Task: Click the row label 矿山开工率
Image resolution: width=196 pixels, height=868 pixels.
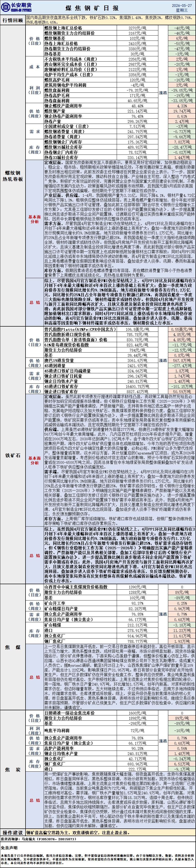Action: tap(55, 603)
